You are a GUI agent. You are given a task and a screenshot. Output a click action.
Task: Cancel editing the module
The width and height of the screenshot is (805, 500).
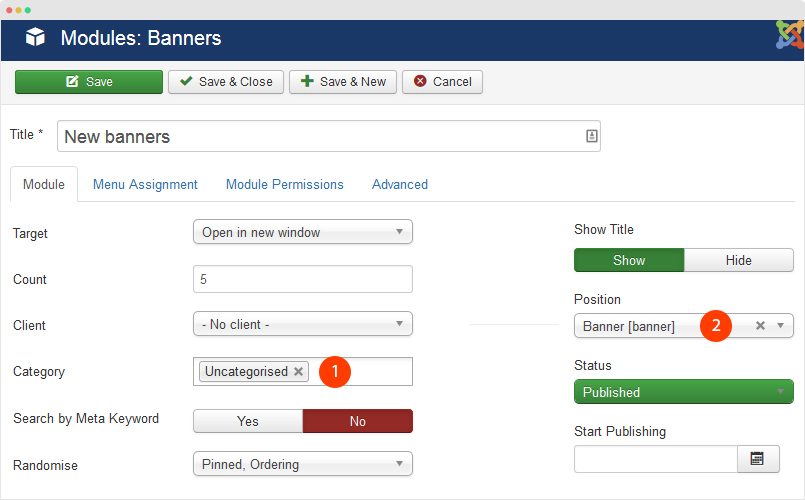pyautogui.click(x=443, y=82)
